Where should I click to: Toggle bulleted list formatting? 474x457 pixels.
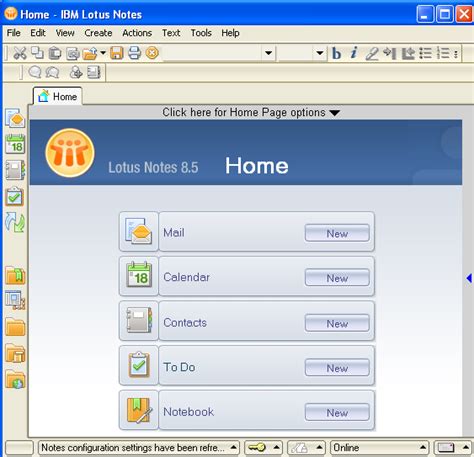[425, 53]
